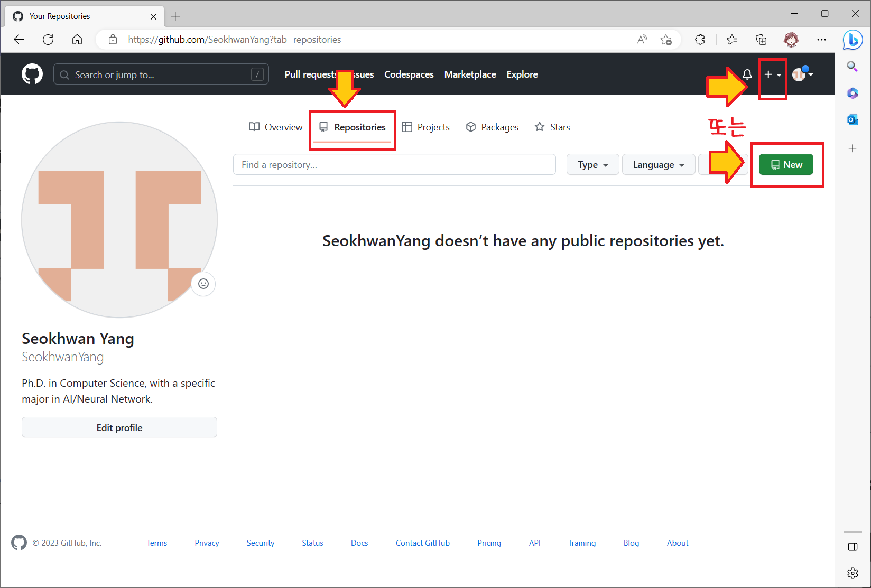Open the Blog footer link
The image size is (871, 588).
pyautogui.click(x=631, y=543)
